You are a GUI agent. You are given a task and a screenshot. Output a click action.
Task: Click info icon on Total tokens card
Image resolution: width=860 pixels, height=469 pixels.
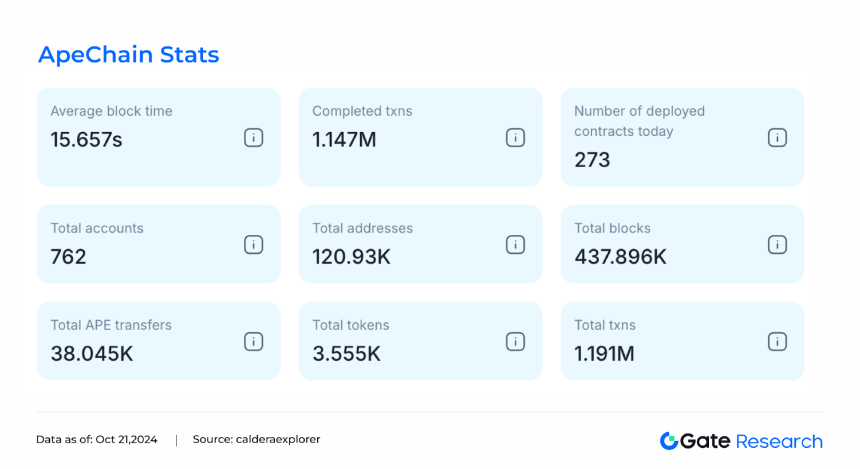click(x=515, y=342)
